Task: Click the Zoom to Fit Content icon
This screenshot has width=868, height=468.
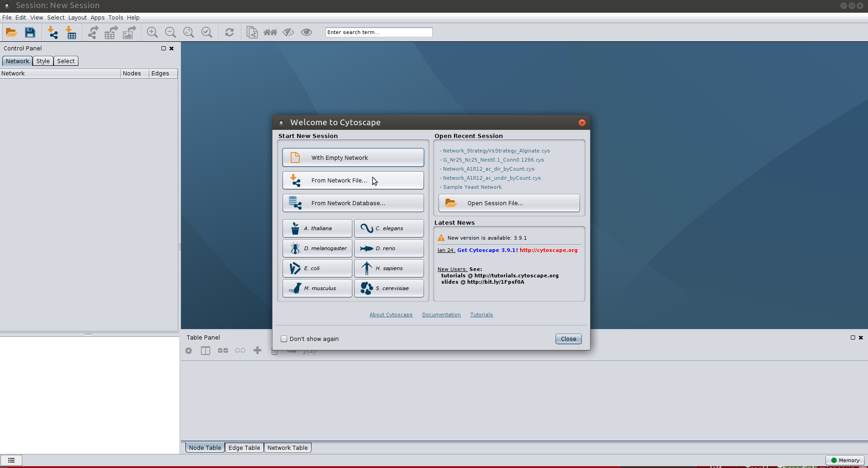Action: coord(189,32)
